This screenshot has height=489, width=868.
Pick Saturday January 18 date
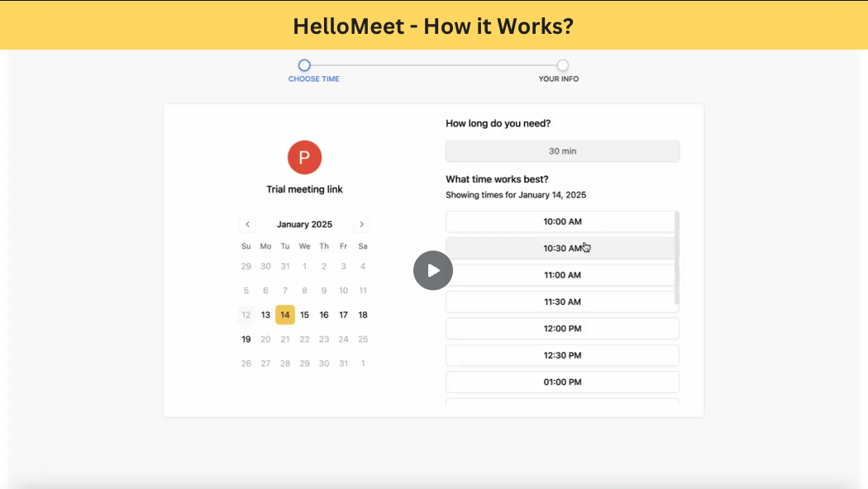tap(363, 315)
